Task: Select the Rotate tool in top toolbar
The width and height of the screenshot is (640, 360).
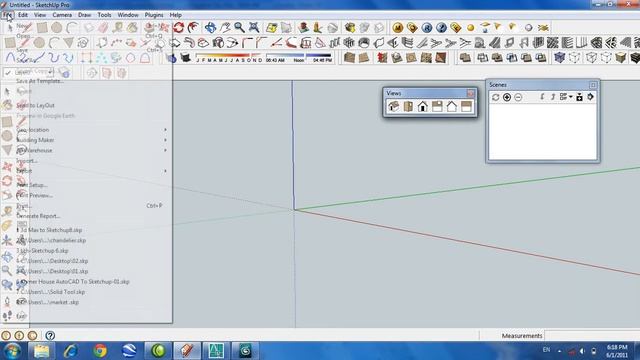Action: point(178,27)
